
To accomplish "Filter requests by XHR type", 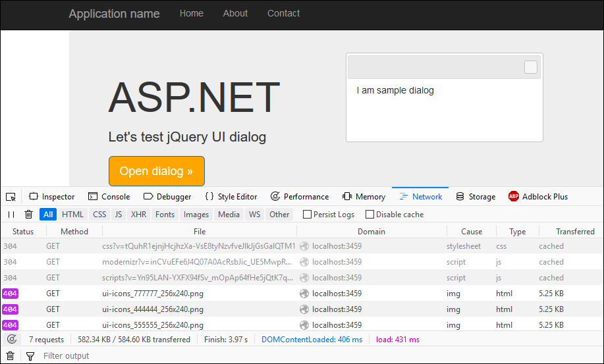I will pyautogui.click(x=138, y=215).
